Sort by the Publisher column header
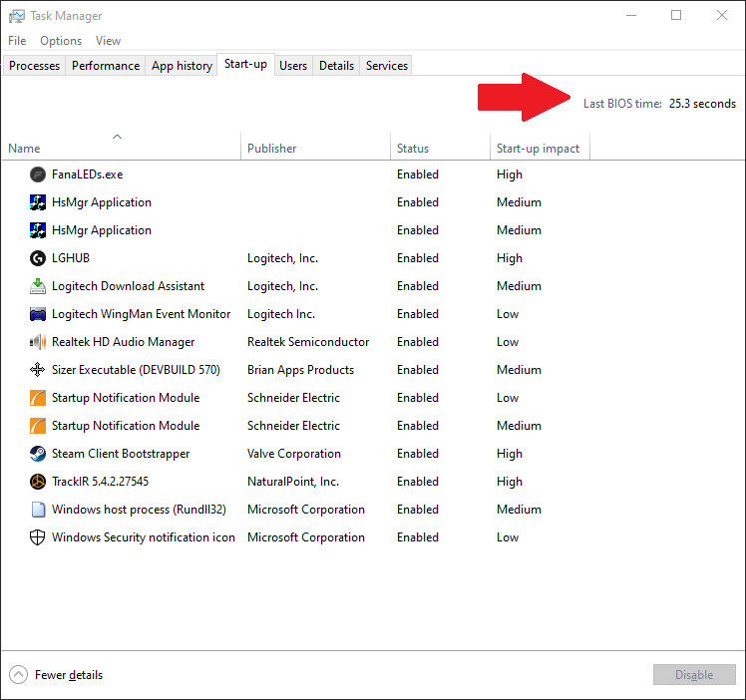 (x=315, y=146)
